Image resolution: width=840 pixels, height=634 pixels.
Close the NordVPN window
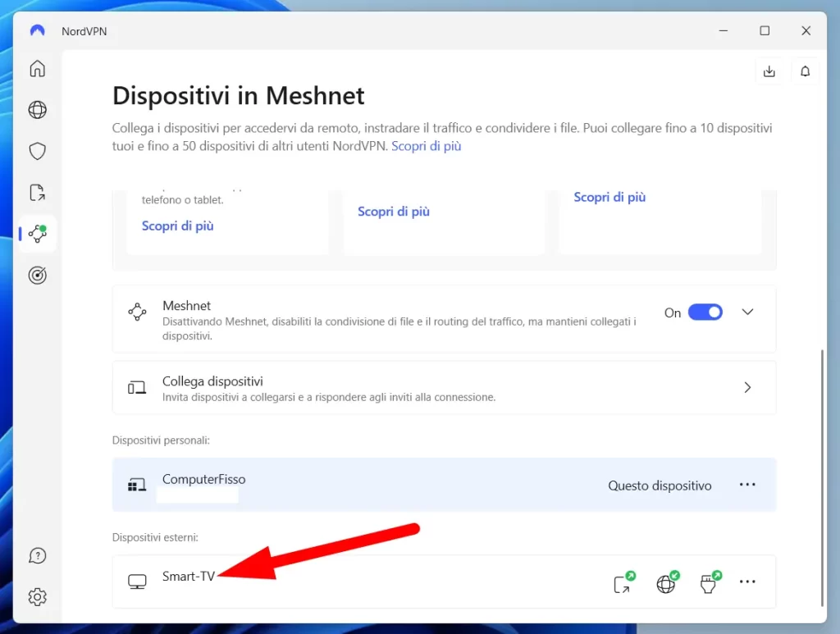(806, 30)
